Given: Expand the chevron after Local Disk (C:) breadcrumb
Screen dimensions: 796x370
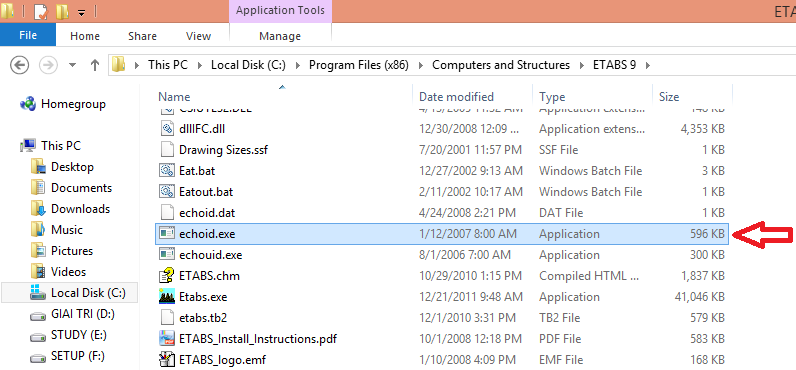Looking at the screenshot, I should (x=297, y=65).
